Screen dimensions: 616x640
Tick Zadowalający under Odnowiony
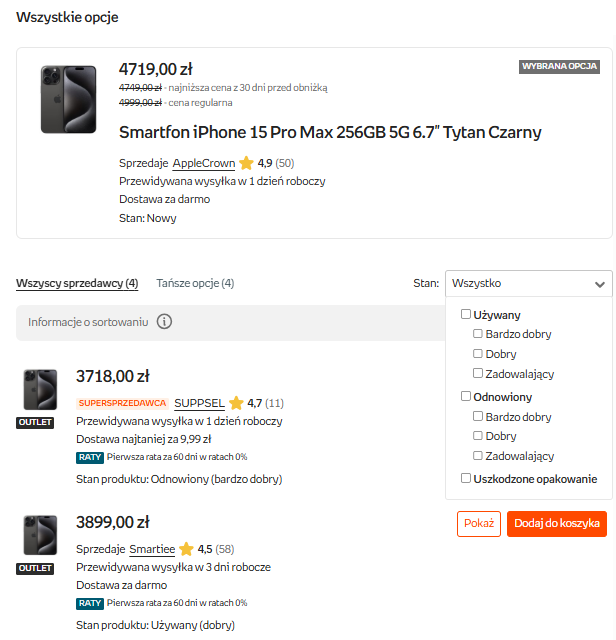click(478, 456)
